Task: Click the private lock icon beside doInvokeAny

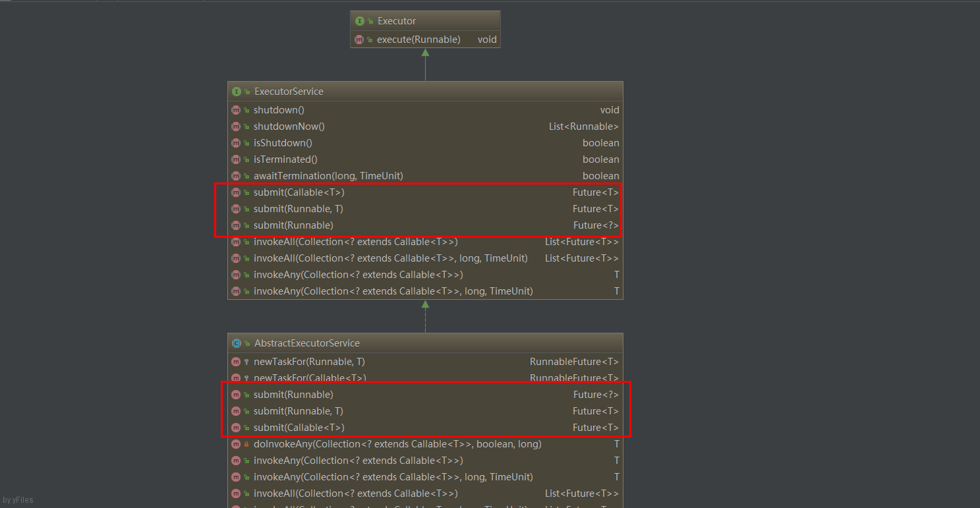Action: 246,444
